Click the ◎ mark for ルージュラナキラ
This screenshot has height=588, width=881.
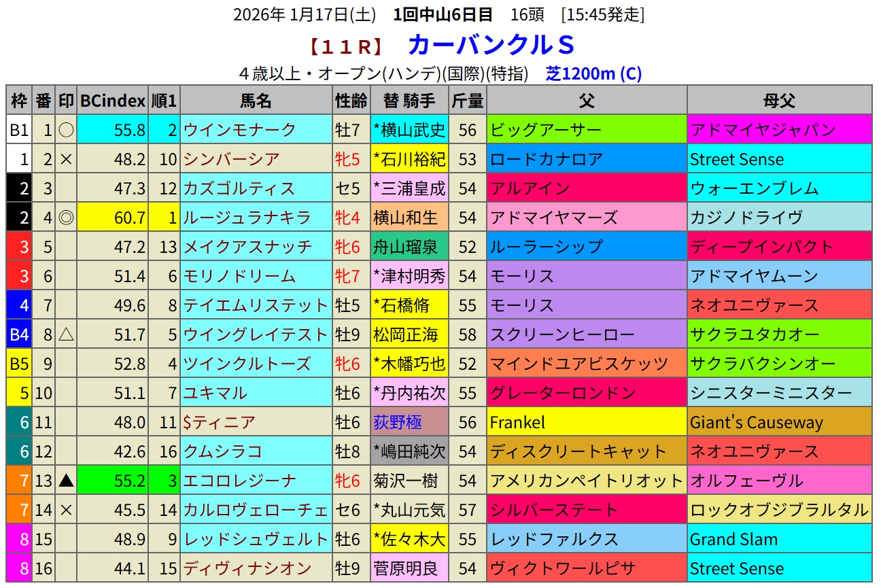[66, 218]
